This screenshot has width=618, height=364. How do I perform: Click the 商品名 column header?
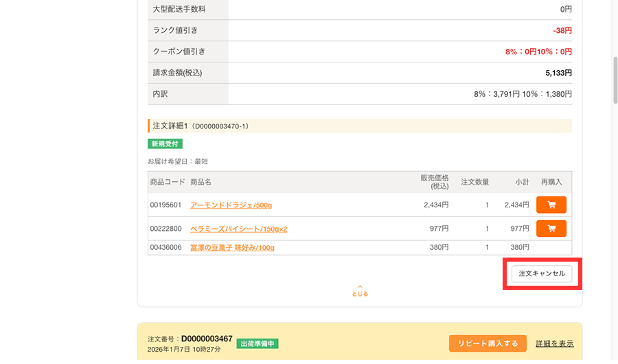(x=201, y=182)
